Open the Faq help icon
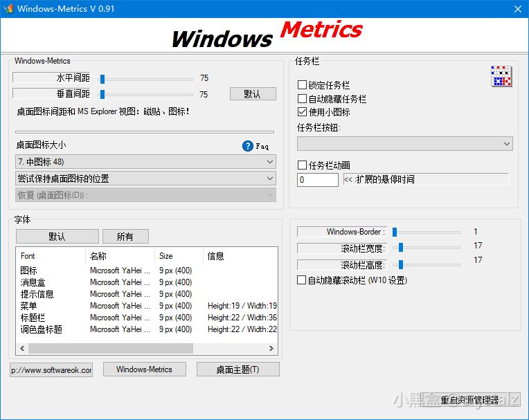This screenshot has height=420, width=529. 248,145
